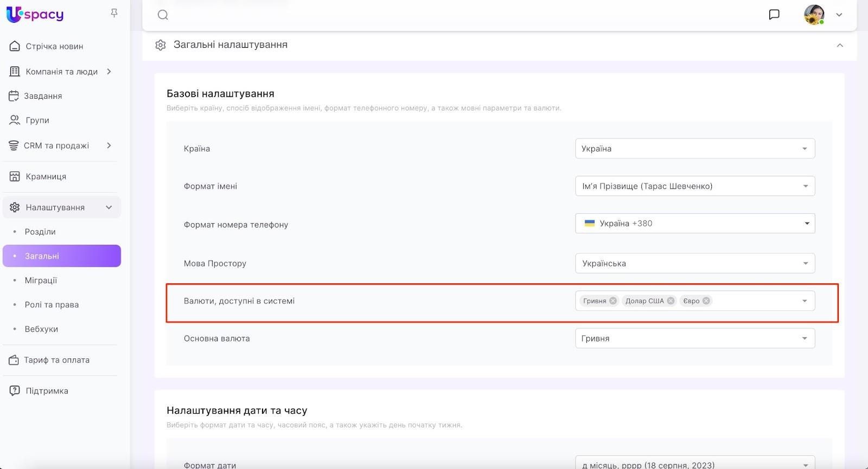
Task: Open the Країна dropdown
Action: click(694, 149)
